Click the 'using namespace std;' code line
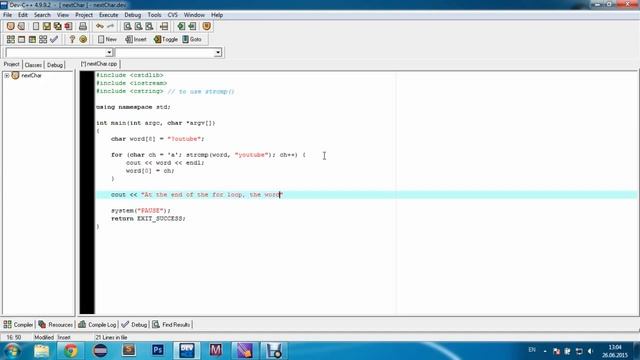Screen dimensions: 640x360 133,107
